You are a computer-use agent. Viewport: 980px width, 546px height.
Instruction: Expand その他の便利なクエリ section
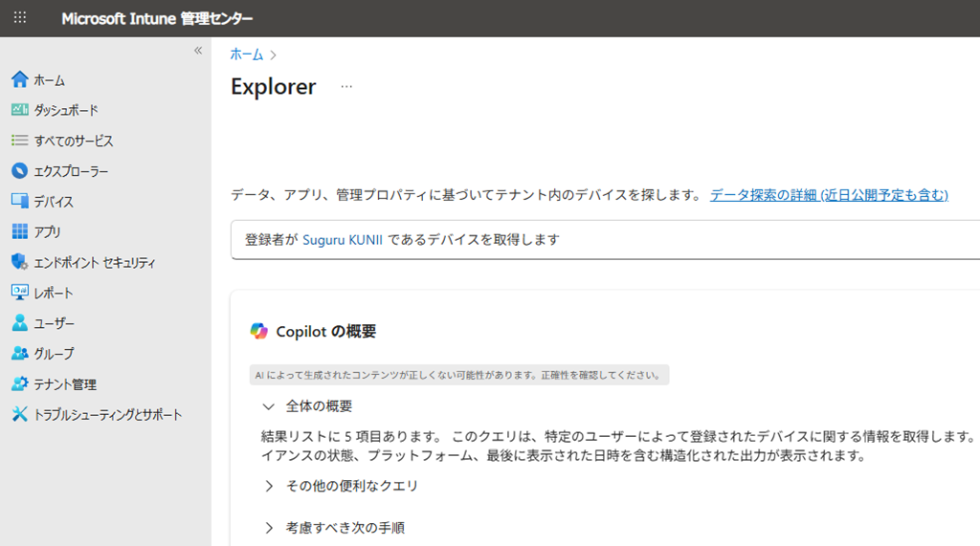point(269,486)
